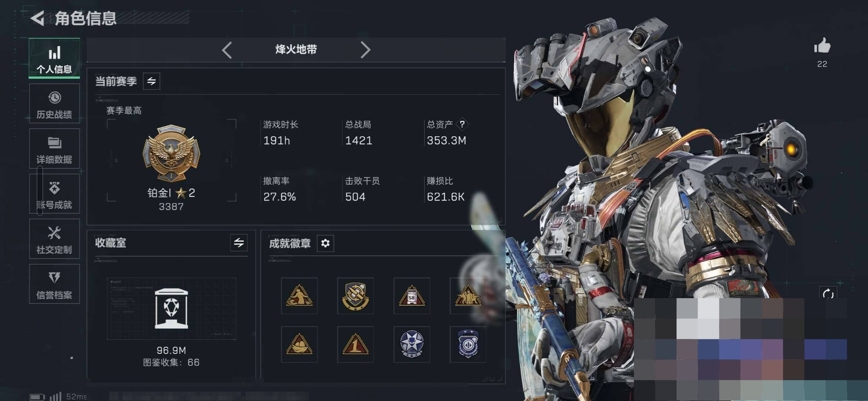Select the number 1 triangle badge

click(355, 344)
